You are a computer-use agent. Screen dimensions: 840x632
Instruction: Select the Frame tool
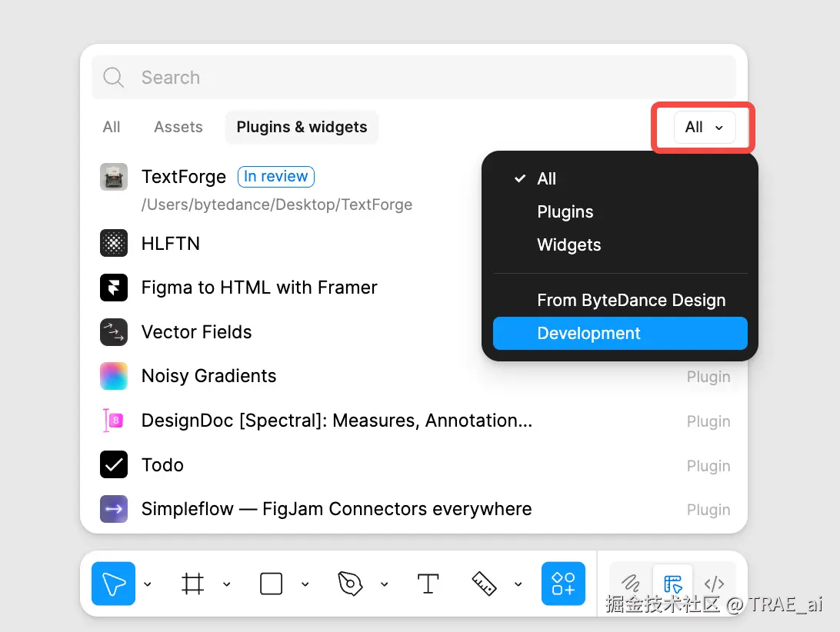coord(192,584)
